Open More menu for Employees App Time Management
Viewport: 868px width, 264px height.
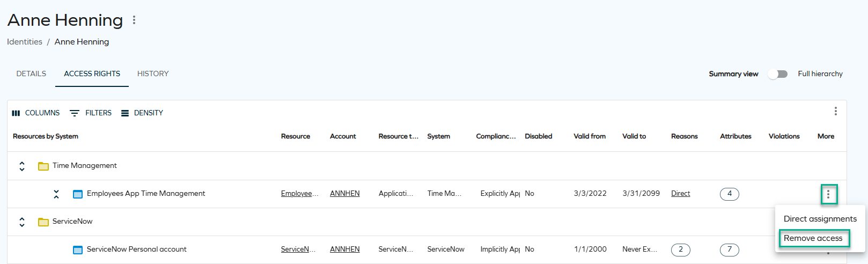pyautogui.click(x=828, y=194)
